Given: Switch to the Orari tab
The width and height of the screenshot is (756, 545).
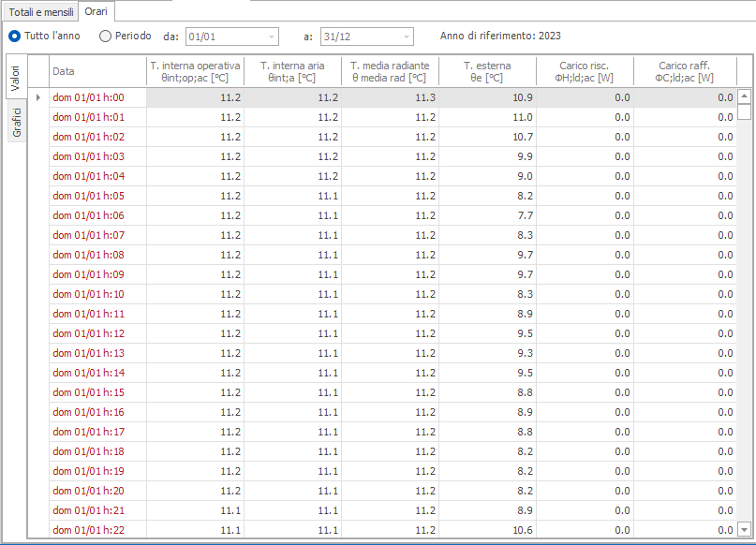Looking at the screenshot, I should tap(96, 11).
